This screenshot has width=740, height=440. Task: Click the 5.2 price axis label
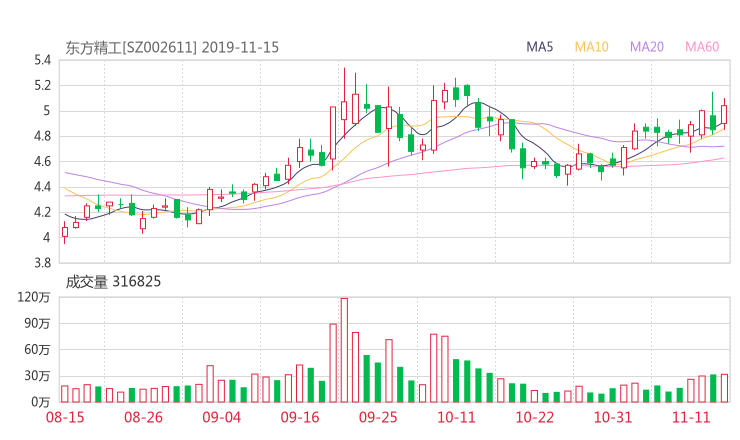click(42, 85)
